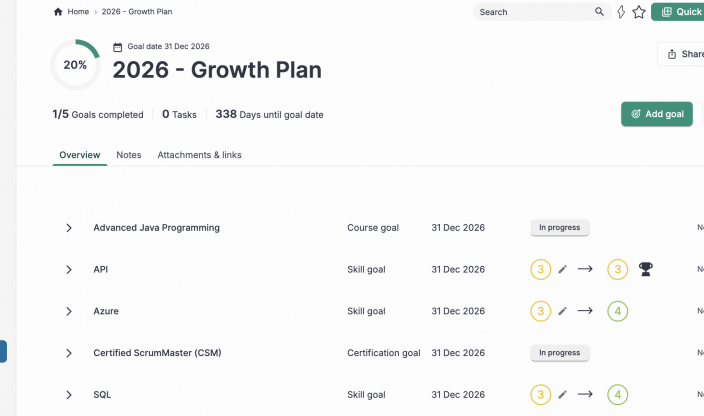
Task: Switch to the Notes tab
Action: 128,155
